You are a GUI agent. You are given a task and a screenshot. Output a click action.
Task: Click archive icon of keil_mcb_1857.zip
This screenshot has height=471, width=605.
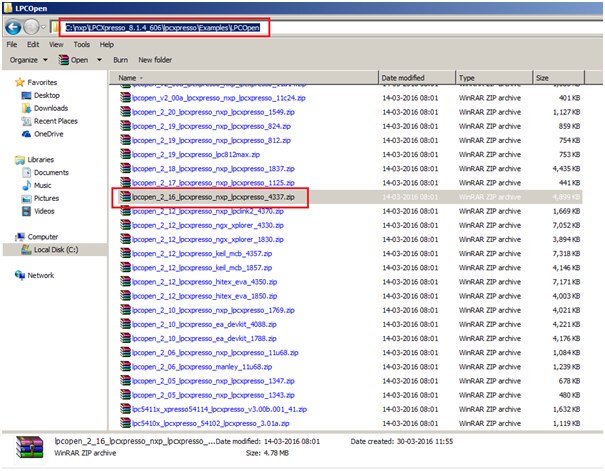click(125, 267)
